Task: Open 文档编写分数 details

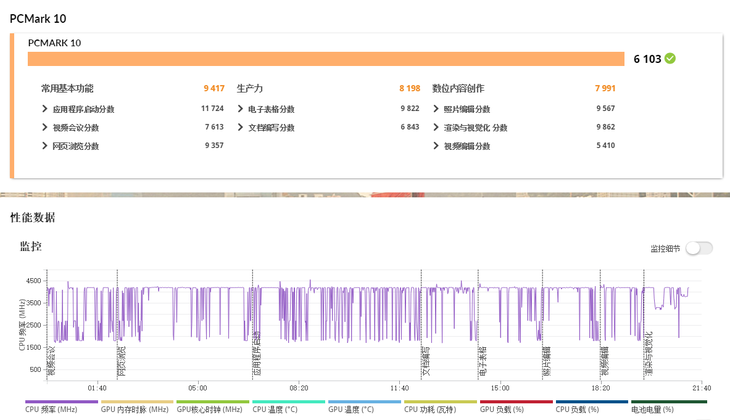Action: pos(241,128)
